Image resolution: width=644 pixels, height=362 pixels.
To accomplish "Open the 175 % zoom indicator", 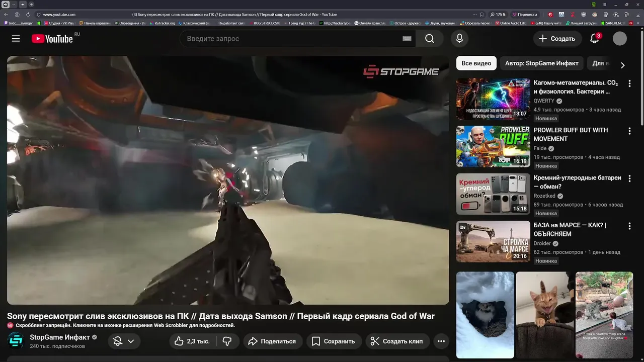I will 498,15.
